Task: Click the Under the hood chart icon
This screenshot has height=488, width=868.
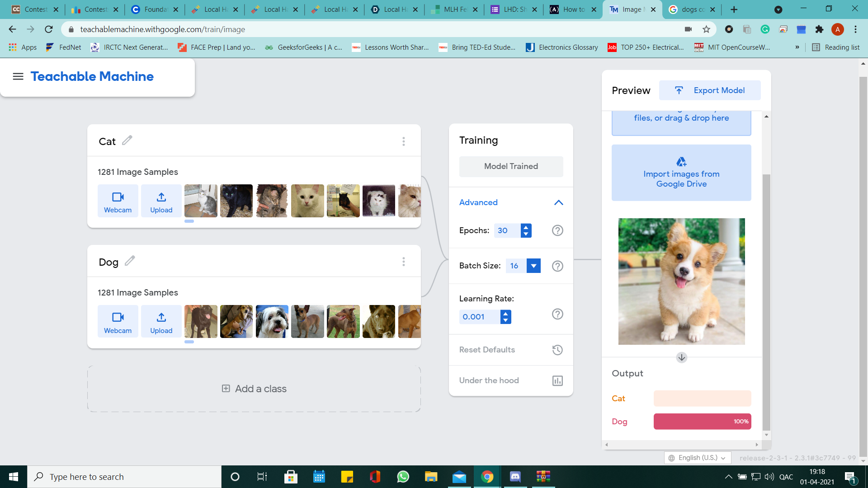Action: coord(557,380)
